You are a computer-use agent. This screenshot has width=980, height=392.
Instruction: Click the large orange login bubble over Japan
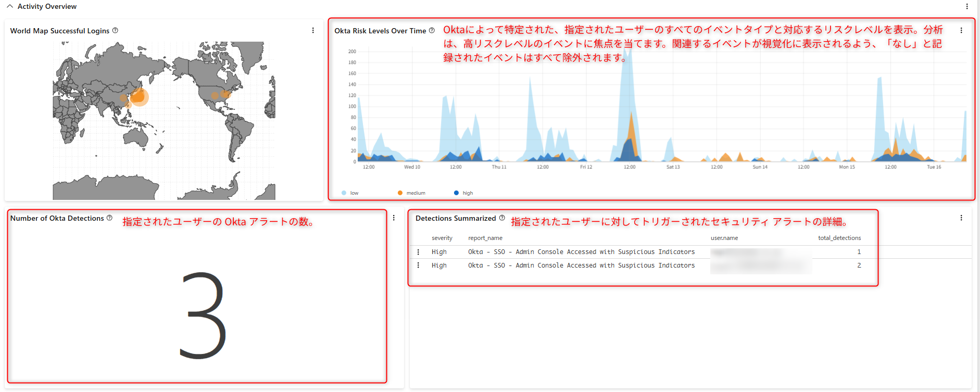point(139,97)
